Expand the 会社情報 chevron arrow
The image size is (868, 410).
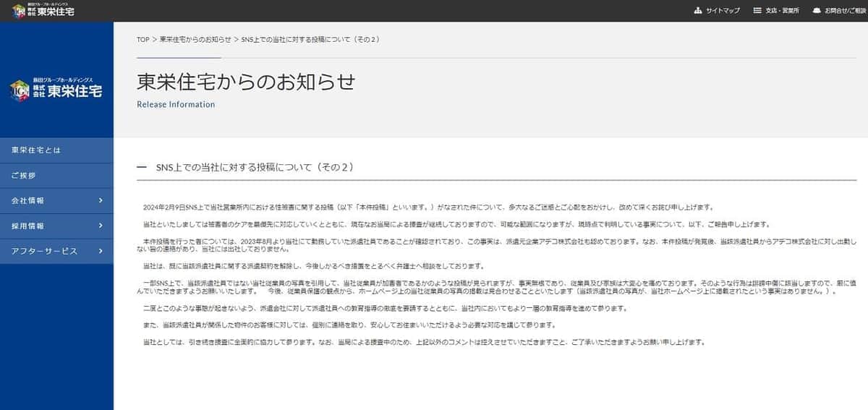click(x=101, y=200)
